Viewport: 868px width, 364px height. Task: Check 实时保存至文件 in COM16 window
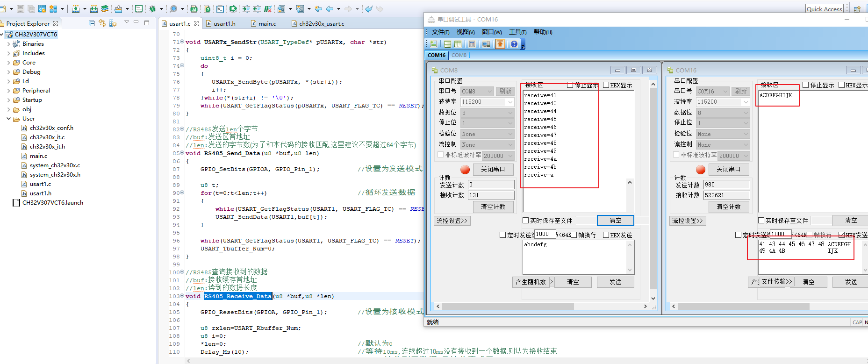pos(761,221)
